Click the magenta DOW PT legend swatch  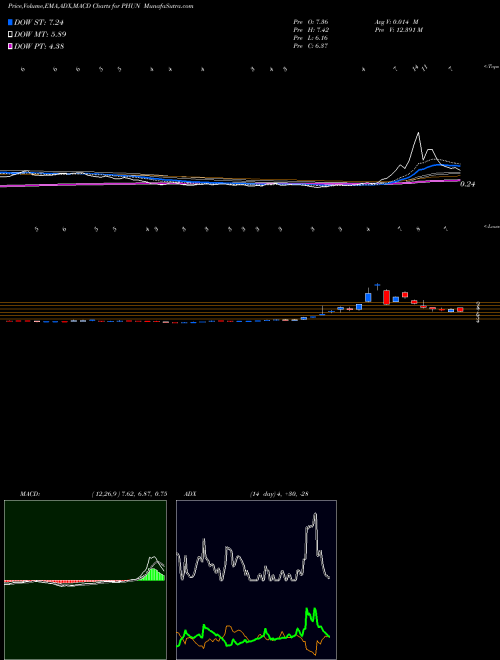pyautogui.click(x=11, y=47)
